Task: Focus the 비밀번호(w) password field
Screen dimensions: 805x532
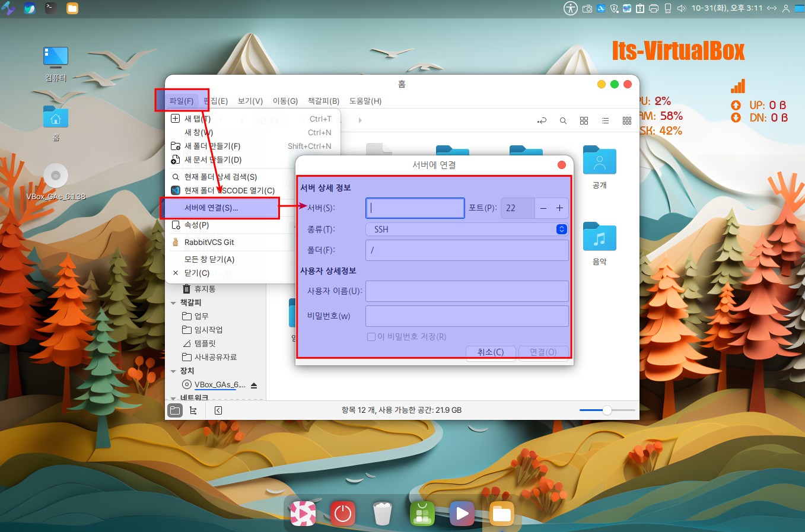Action: coord(467,316)
